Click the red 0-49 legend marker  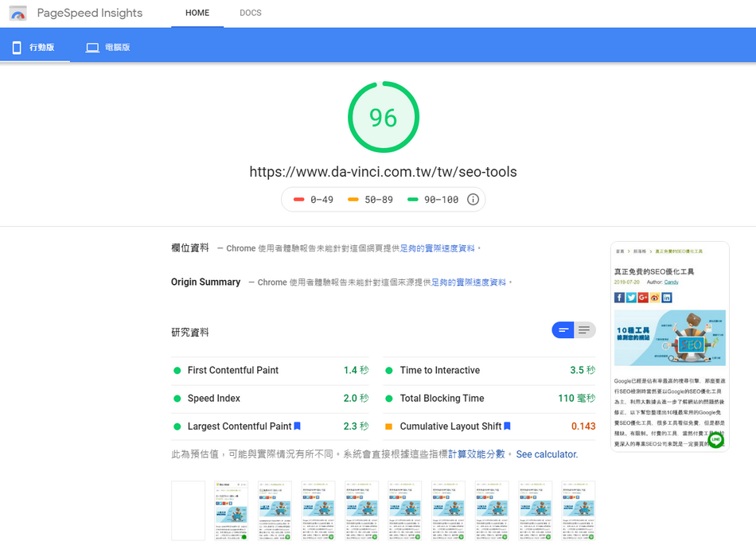298,200
